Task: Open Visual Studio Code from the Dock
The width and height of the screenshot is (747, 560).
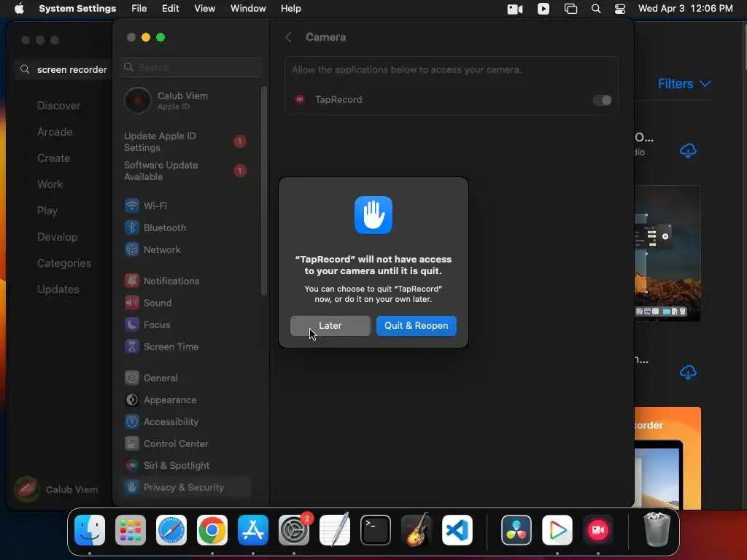Action: pos(457,530)
